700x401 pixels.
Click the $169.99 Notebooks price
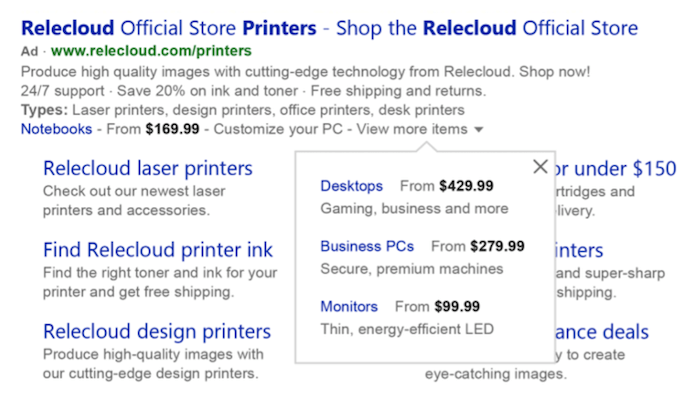coord(172,129)
